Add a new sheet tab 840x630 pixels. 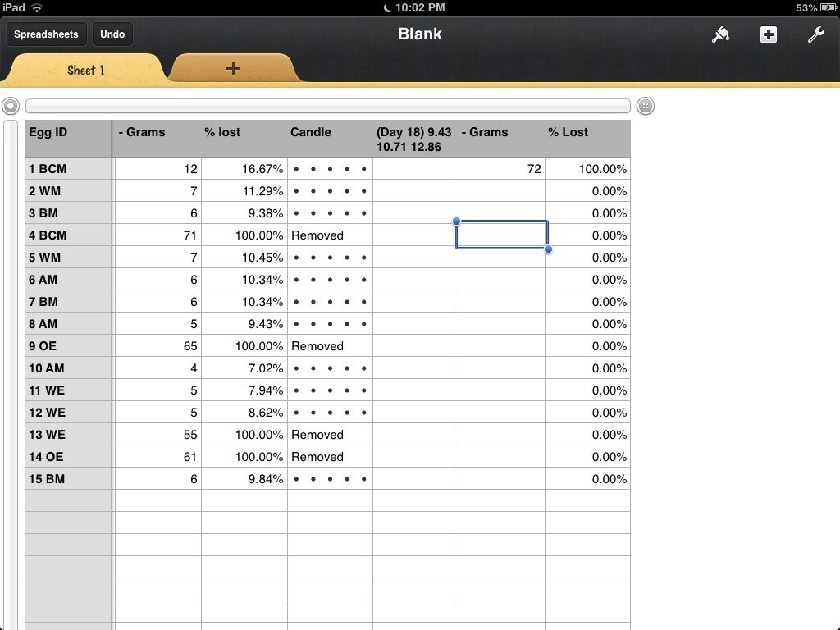(233, 69)
